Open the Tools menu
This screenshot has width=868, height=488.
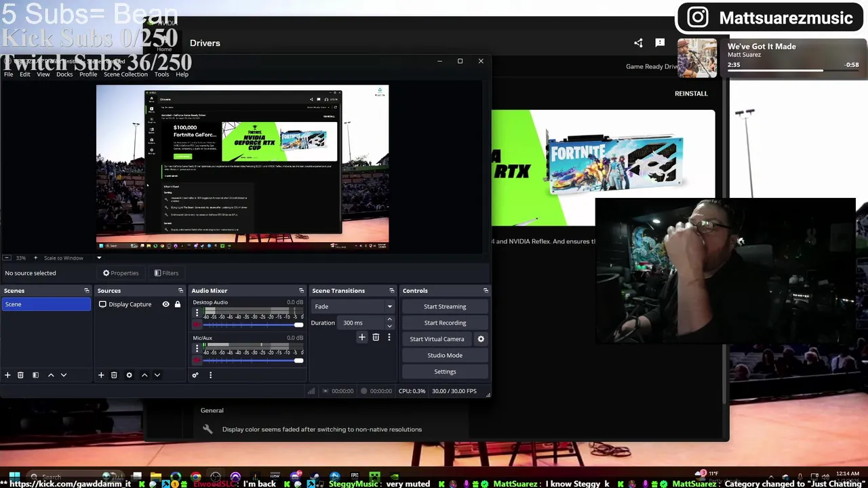[x=161, y=75]
